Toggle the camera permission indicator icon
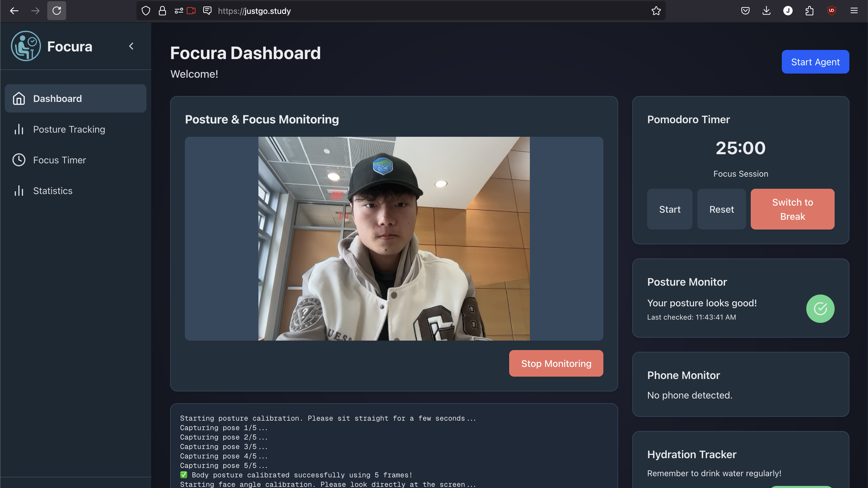The height and width of the screenshot is (488, 868). point(191,11)
